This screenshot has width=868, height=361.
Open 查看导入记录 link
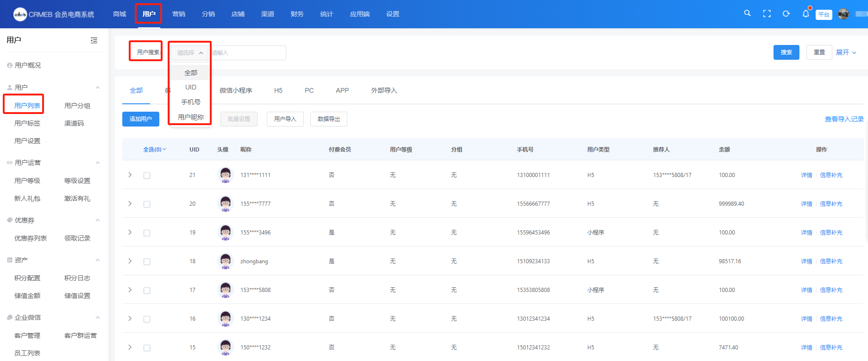(x=844, y=119)
